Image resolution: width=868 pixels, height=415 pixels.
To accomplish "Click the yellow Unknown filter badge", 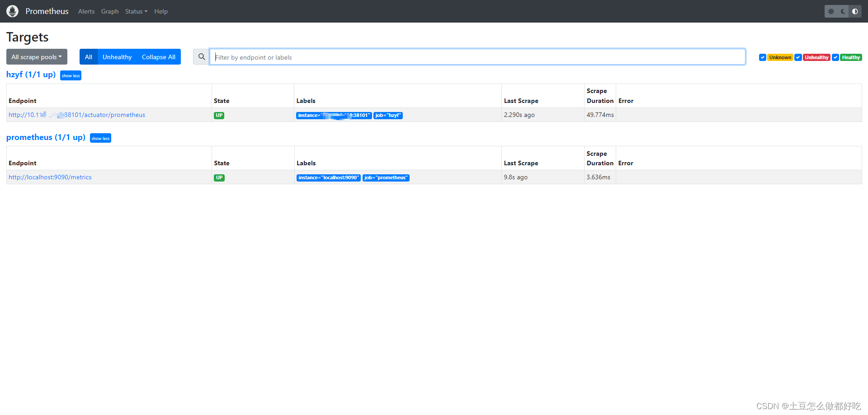I will click(780, 57).
